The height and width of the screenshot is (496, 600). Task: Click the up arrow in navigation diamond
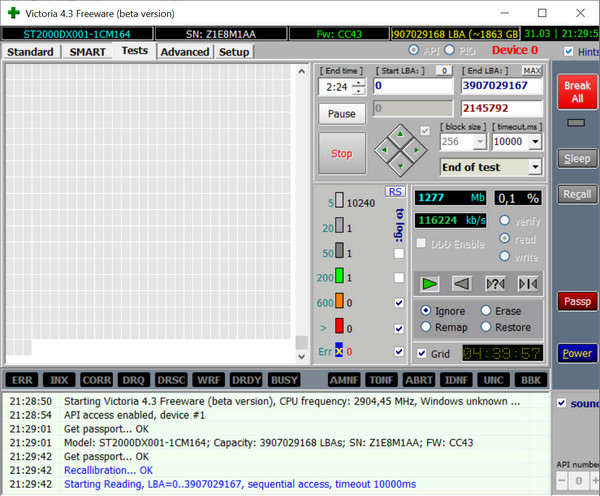(400, 134)
